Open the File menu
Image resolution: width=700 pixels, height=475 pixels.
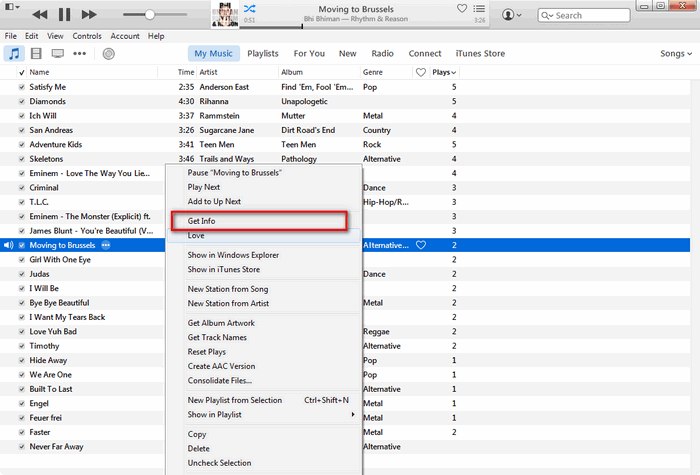11,36
